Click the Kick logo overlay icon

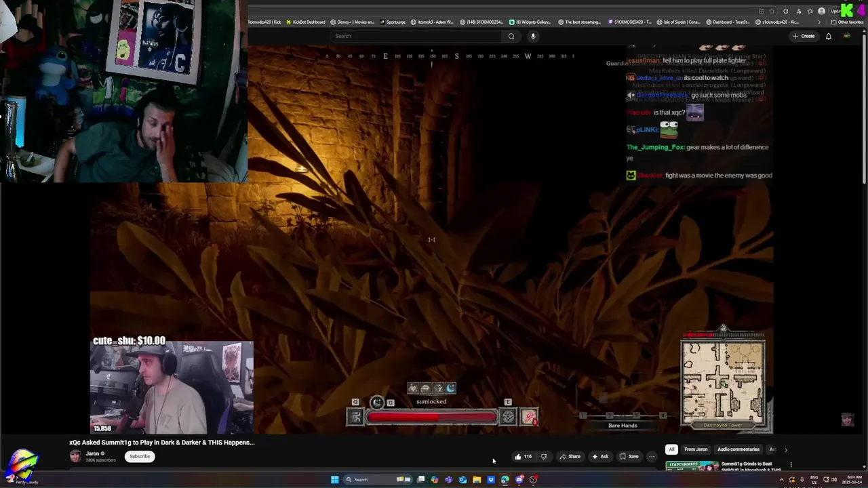tap(847, 10)
